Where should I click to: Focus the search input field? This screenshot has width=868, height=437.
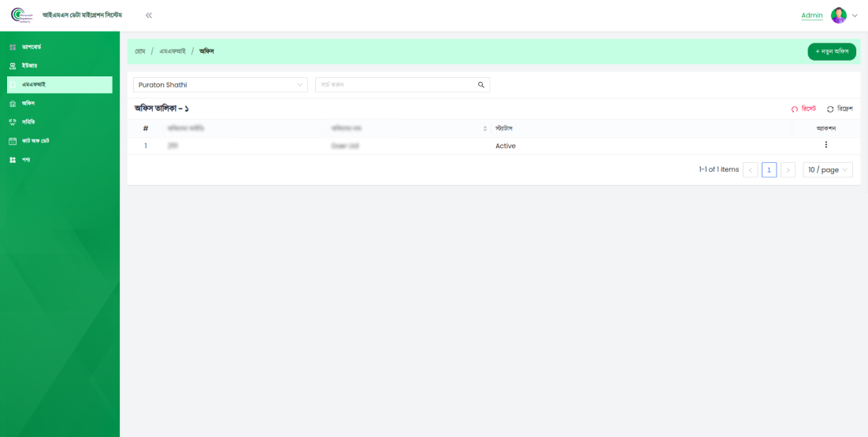coord(394,85)
